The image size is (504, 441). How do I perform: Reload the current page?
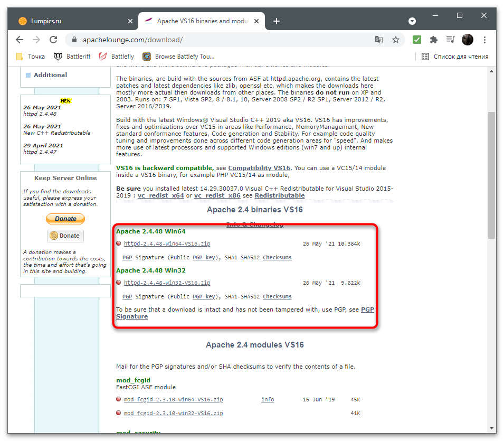(53, 40)
